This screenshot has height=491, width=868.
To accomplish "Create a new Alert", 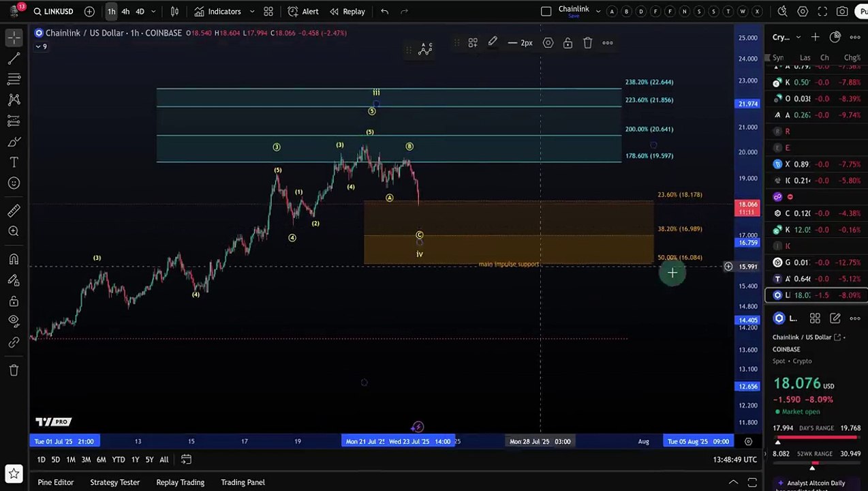I will [x=303, y=11].
